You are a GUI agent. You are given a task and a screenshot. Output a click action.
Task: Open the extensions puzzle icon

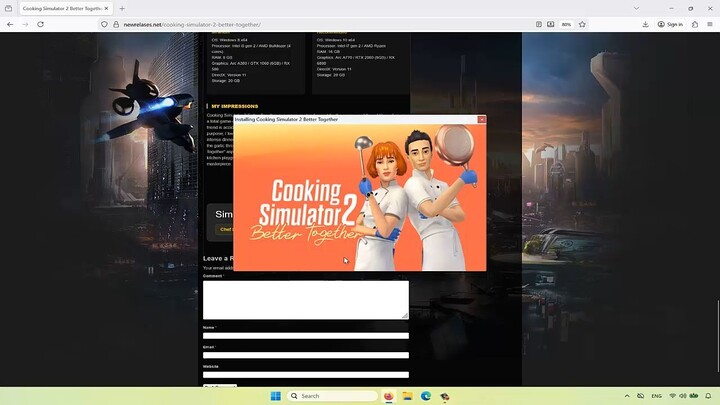pos(695,24)
